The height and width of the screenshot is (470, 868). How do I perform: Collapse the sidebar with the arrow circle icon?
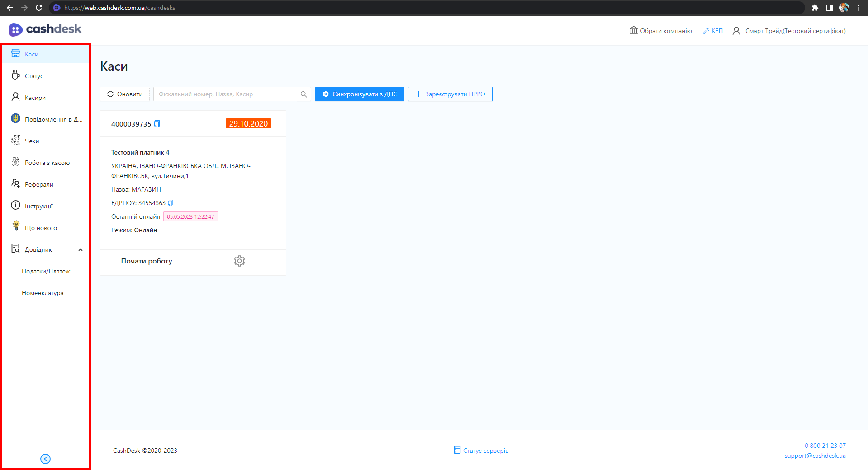(x=45, y=459)
